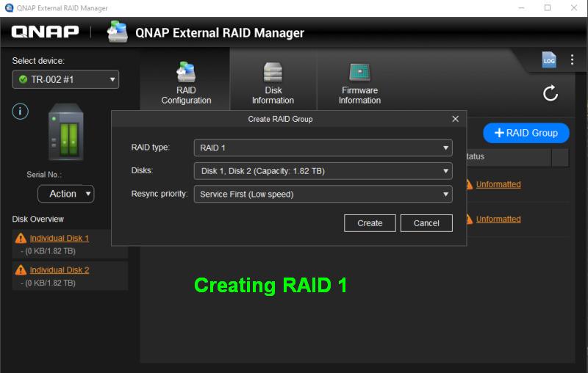Click the capacity text under Individual Disk 2

[48, 283]
